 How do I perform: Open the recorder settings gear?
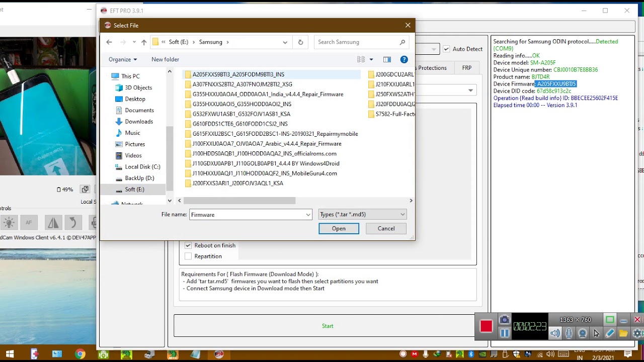point(637,333)
